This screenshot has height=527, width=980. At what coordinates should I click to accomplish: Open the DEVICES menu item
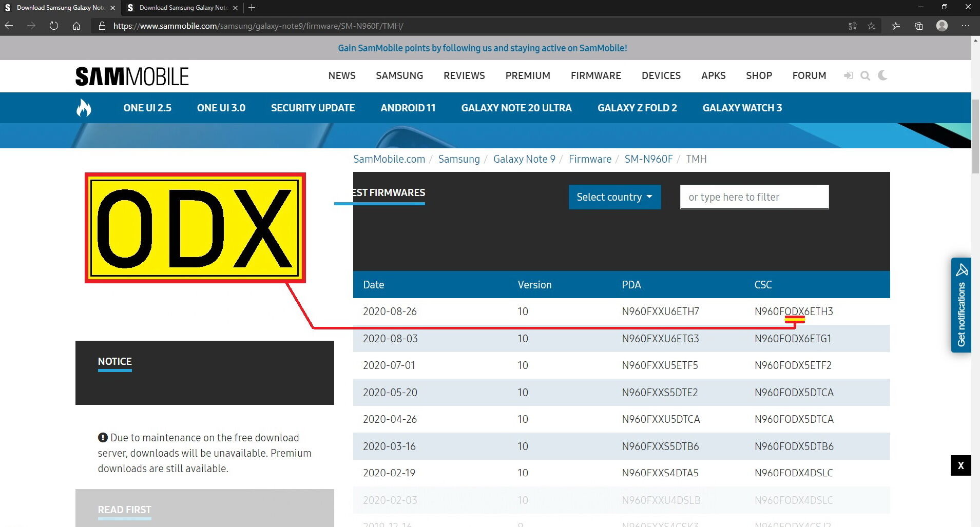[x=661, y=75]
